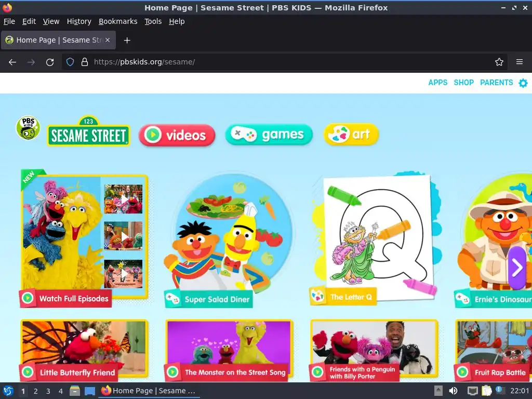Click the network tray icon
Viewport: 532px width, 399px height.
(x=472, y=391)
